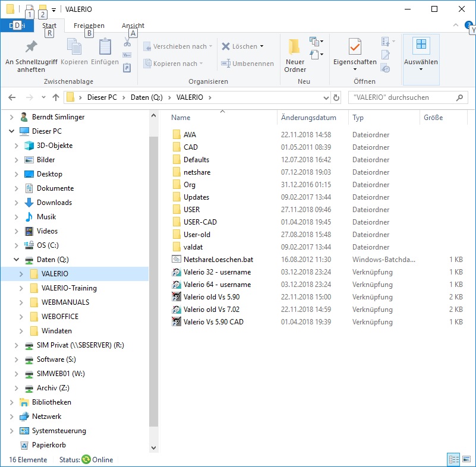Select the netshare folder

click(x=197, y=172)
